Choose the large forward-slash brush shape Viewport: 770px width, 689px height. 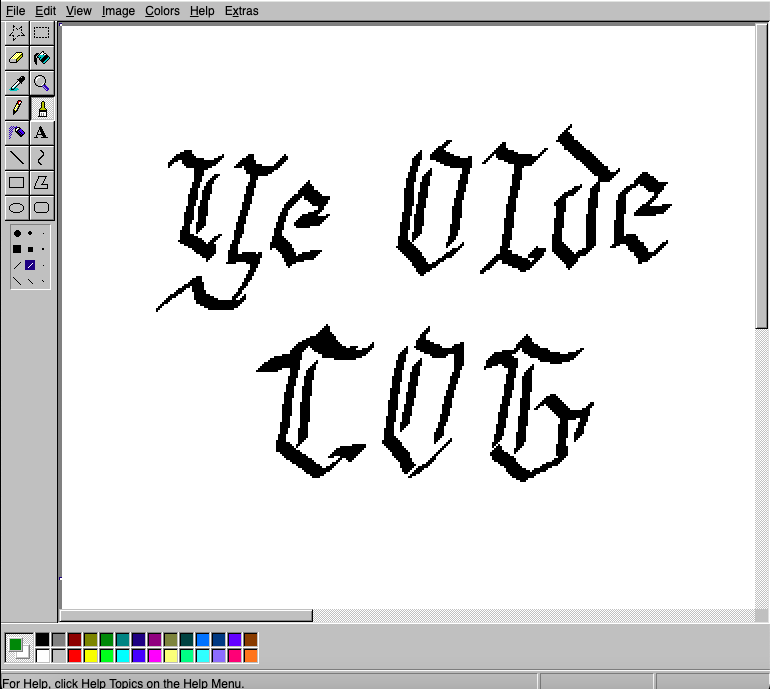click(17, 265)
